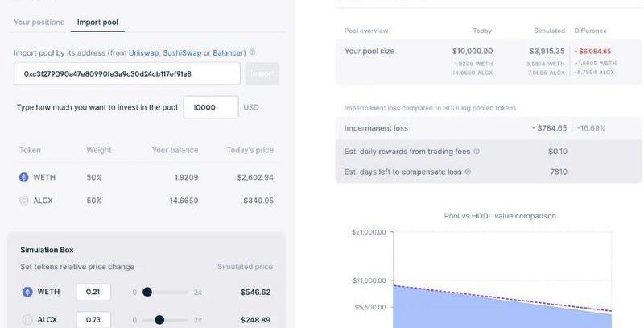Click the ALCX price multiplier input box
Image resolution: width=644 pixels, height=328 pixels.
pyautogui.click(x=93, y=320)
